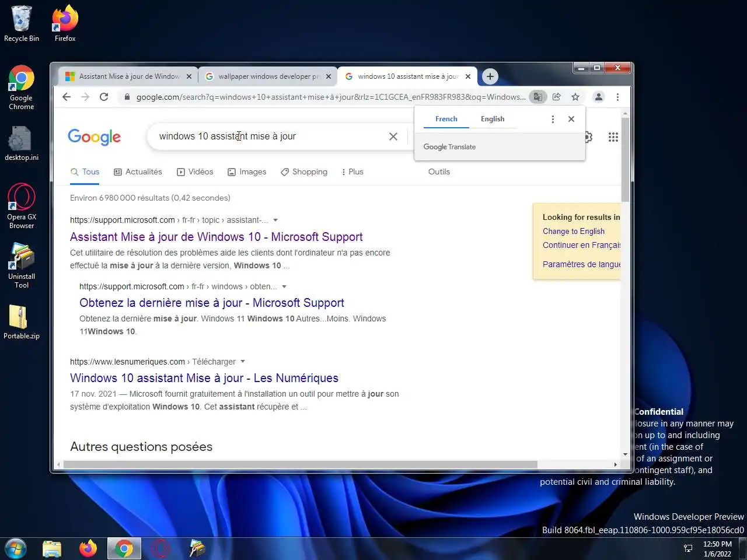Switch to the 'wallpaper windows developer' tab
The image size is (747, 560).
(x=268, y=76)
